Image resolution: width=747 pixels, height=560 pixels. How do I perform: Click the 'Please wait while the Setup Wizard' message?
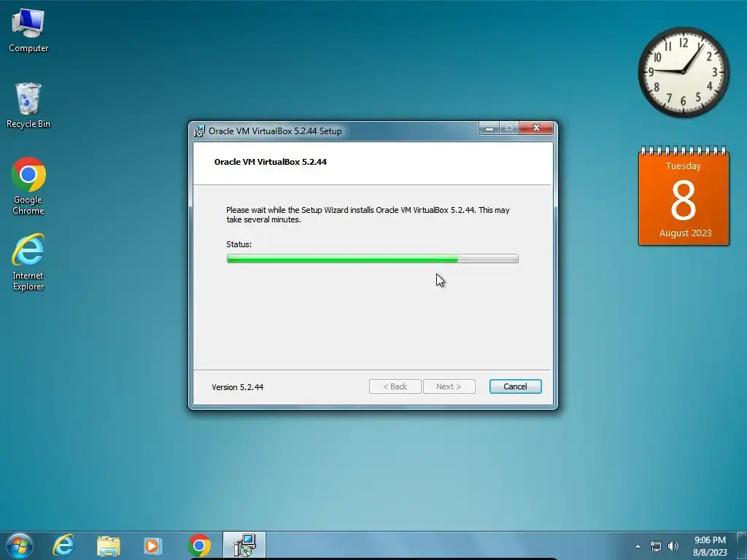coord(368,215)
